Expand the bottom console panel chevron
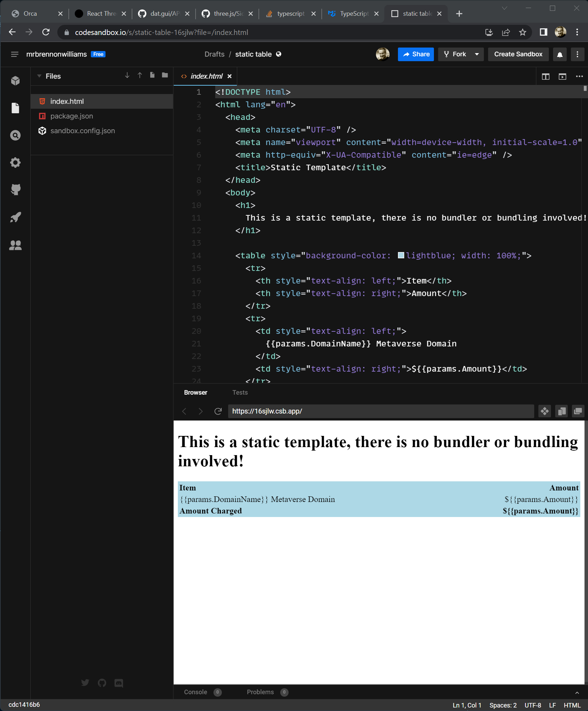The image size is (588, 711). click(577, 692)
